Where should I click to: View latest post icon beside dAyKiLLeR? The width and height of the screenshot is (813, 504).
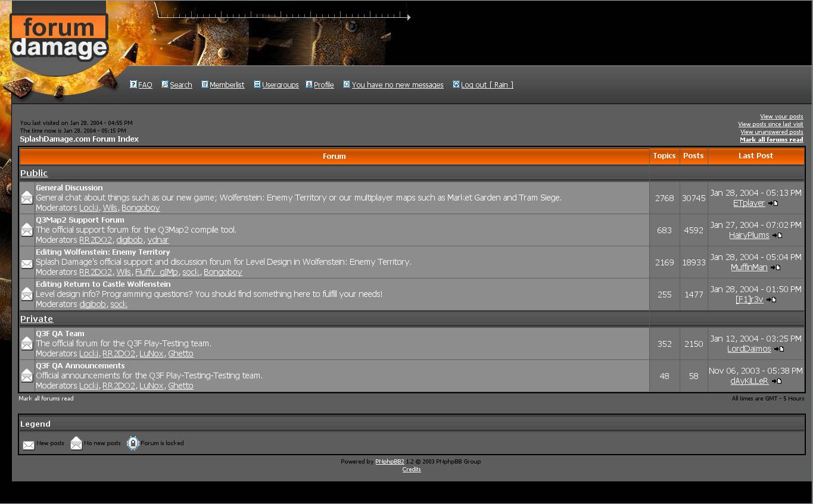[777, 381]
